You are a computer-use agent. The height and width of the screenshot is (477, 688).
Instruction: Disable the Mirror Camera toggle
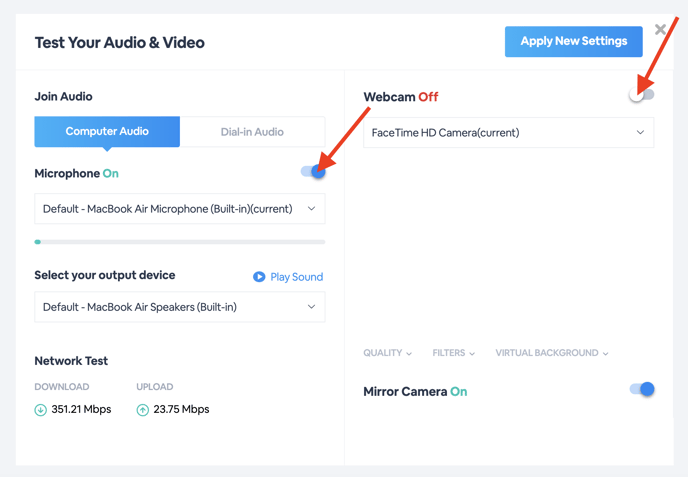[x=642, y=389]
